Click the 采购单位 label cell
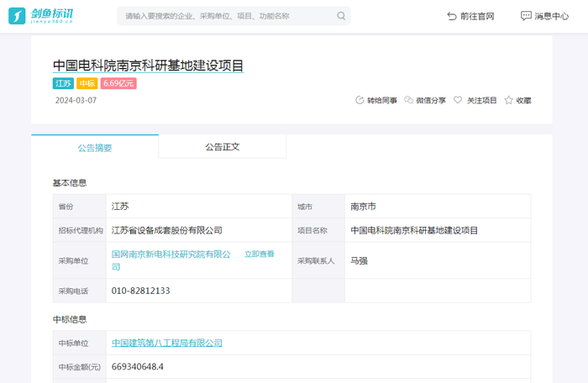The width and height of the screenshot is (588, 383). point(80,260)
